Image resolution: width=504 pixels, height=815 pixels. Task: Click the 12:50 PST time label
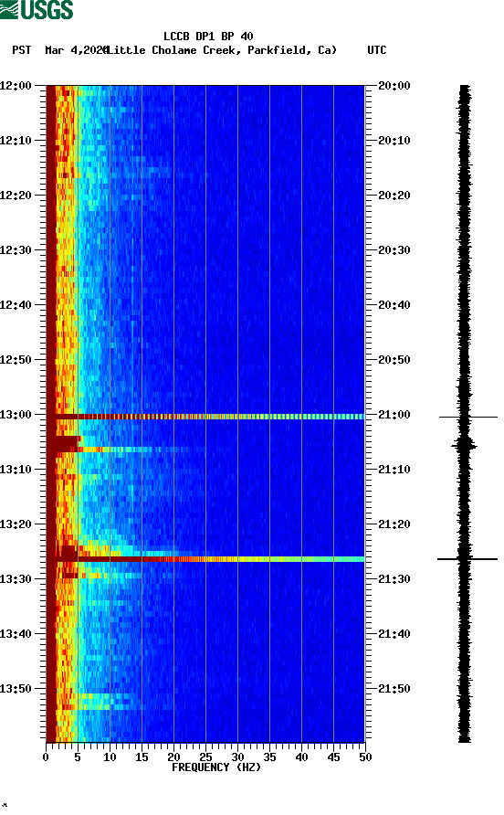[16, 360]
